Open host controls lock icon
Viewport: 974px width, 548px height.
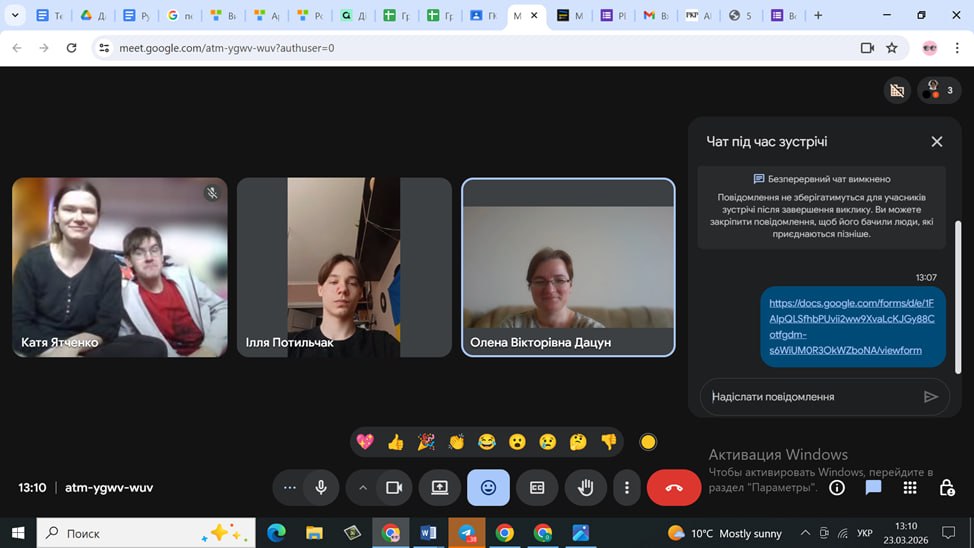click(946, 488)
